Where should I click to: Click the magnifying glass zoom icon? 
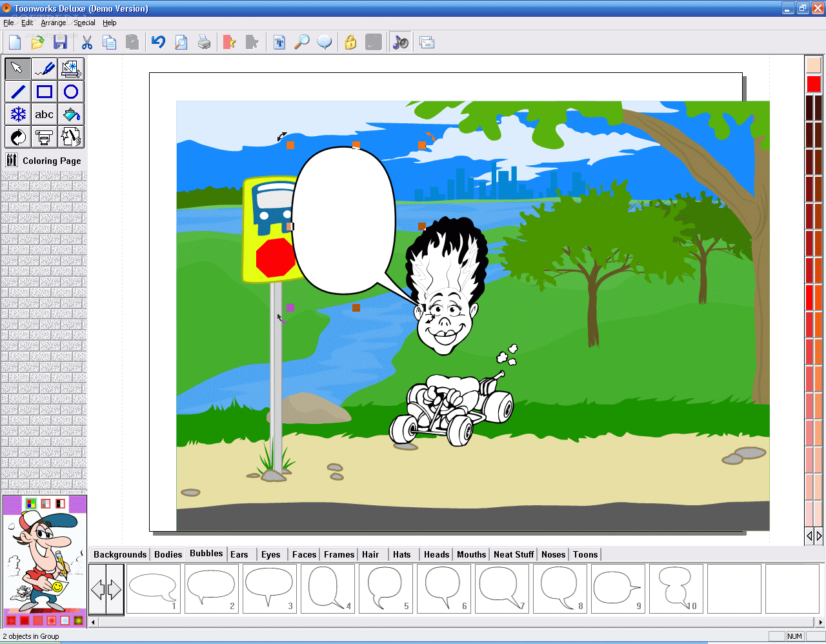[302, 43]
